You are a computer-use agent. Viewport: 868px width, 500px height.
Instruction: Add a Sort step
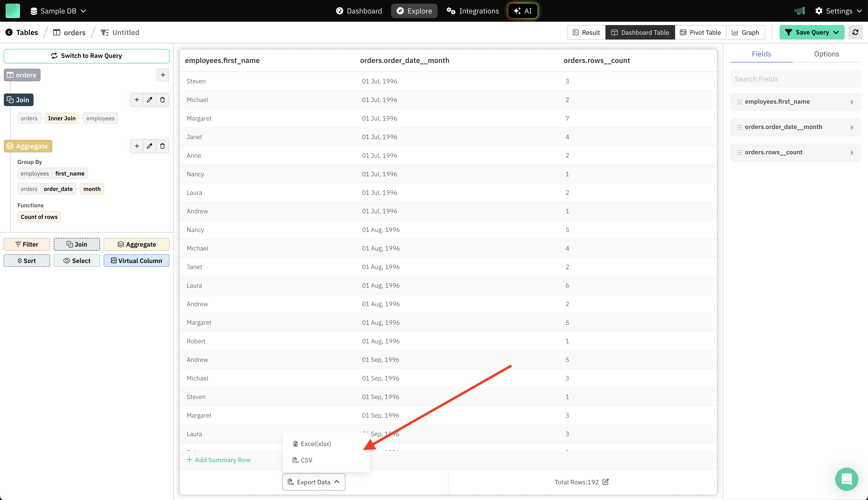click(x=27, y=261)
